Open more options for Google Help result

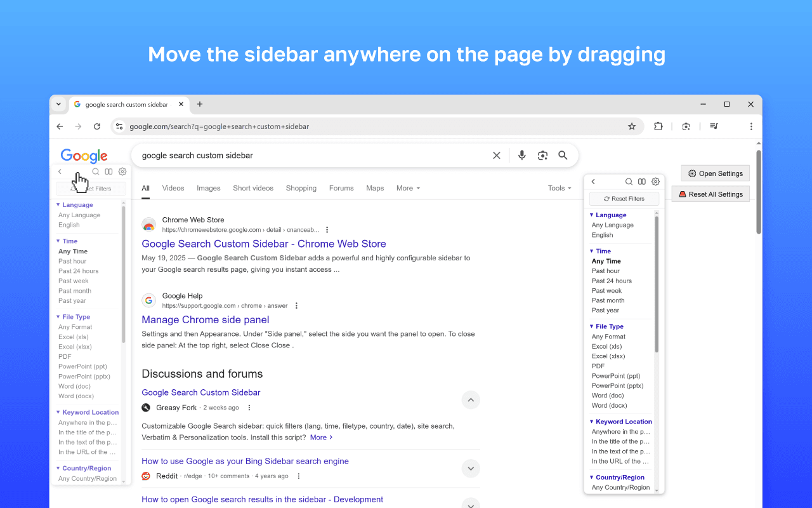296,305
